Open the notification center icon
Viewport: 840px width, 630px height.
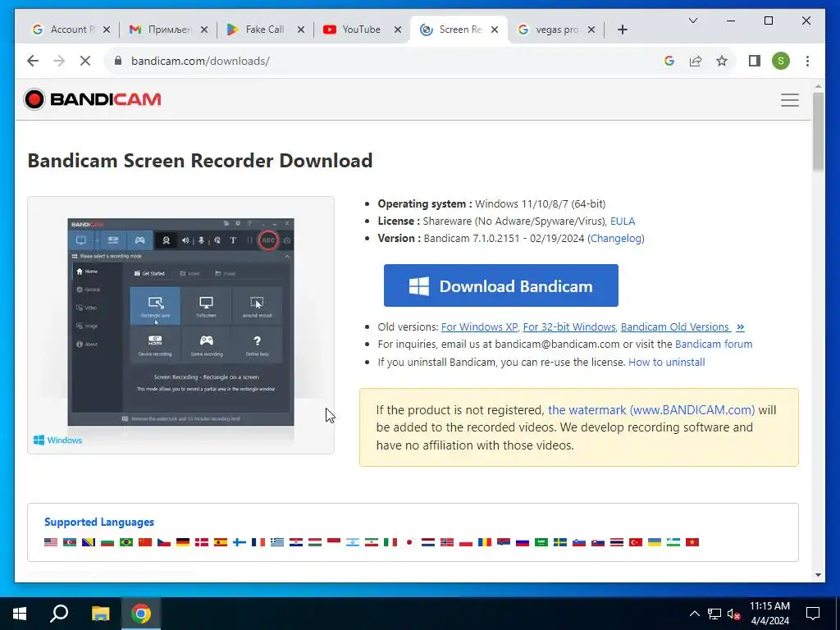813,614
